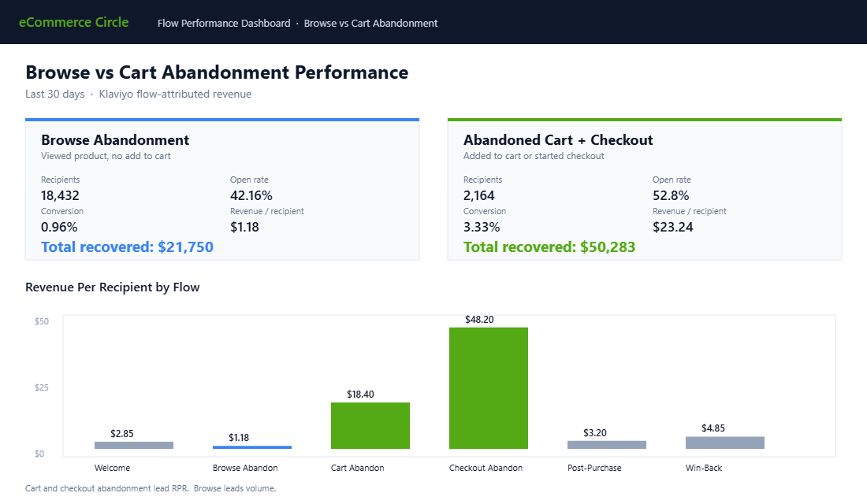Click the $1.18 label above Browse Abandon bar
867x504 pixels.
click(239, 438)
